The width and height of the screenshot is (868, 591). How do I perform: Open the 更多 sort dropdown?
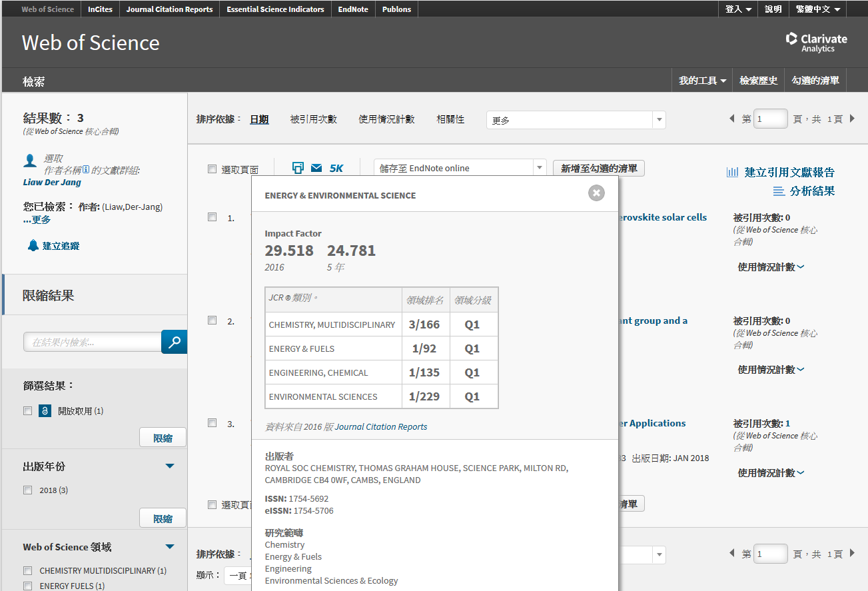pyautogui.click(x=576, y=120)
